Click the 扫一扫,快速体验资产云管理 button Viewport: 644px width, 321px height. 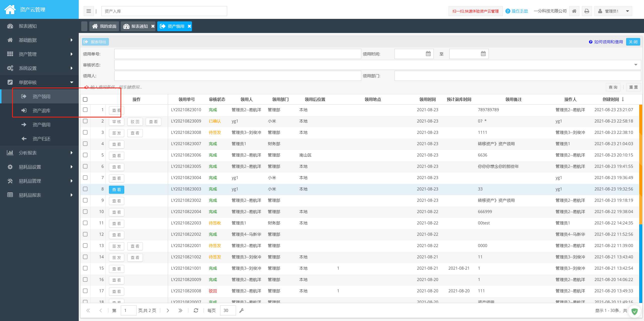click(x=475, y=11)
